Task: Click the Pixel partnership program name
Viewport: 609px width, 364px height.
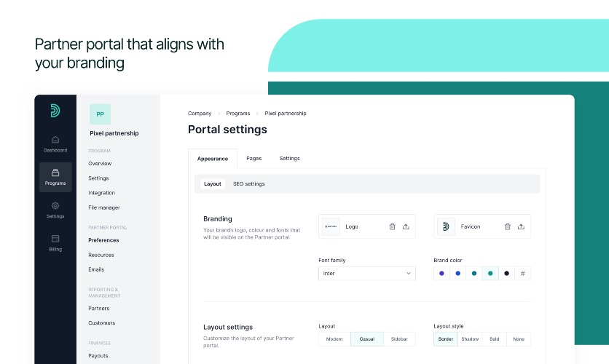Action: (x=114, y=133)
